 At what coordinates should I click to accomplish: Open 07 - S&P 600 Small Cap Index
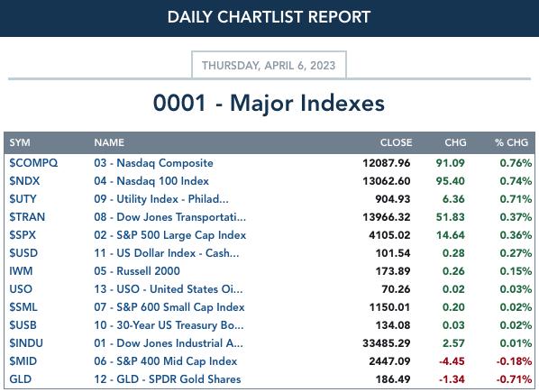click(169, 307)
